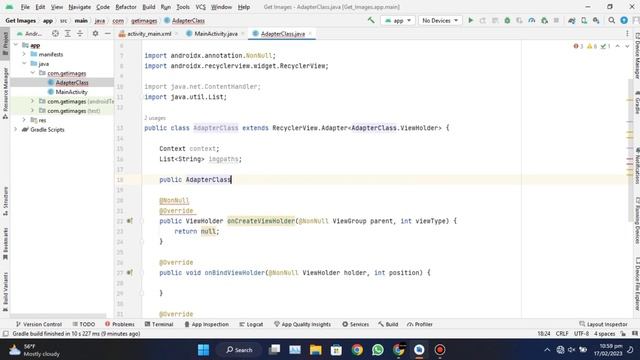
Task: Open the Profiler tool window
Action: 420,324
